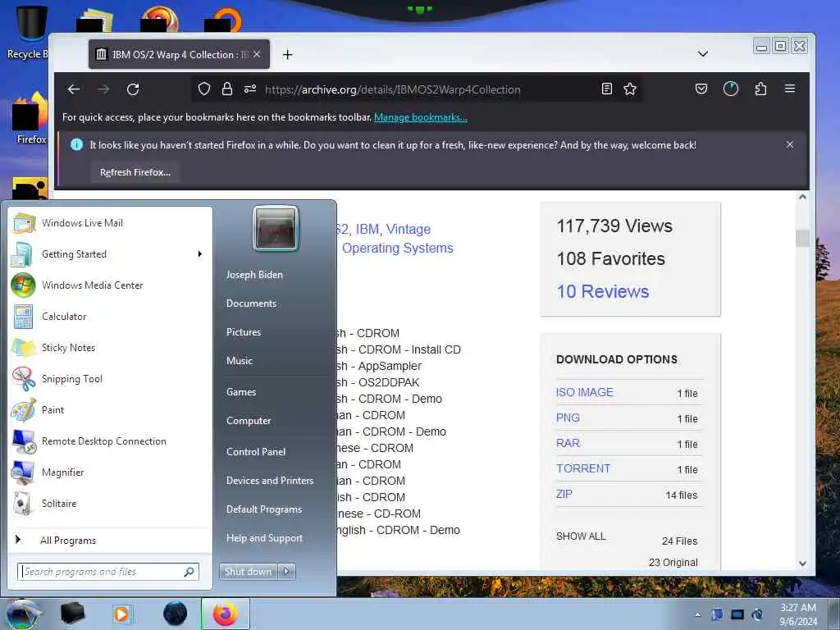This screenshot has width=840, height=630.
Task: Open Games from Start menu
Action: pyautogui.click(x=241, y=392)
